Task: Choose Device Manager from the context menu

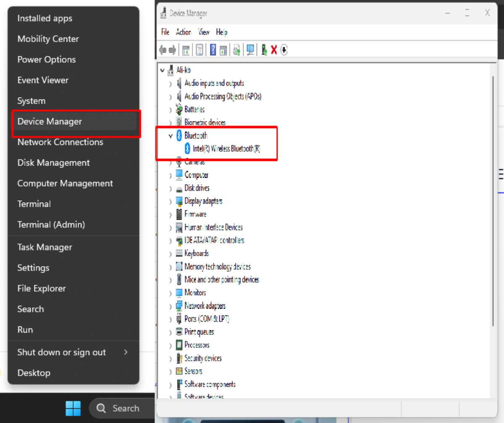Action: 73,121
